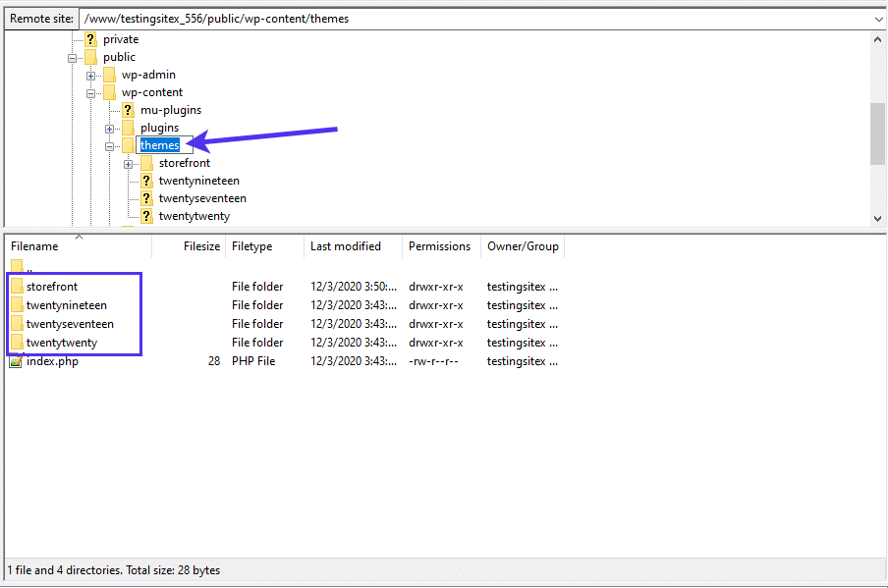
Task: Select the question-mark folder icon for mu-plugins
Action: click(x=128, y=109)
